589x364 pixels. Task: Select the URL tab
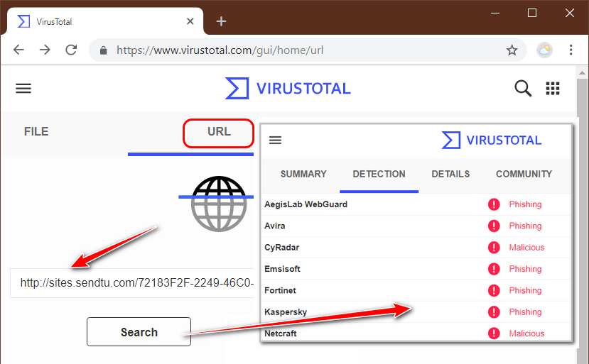219,133
